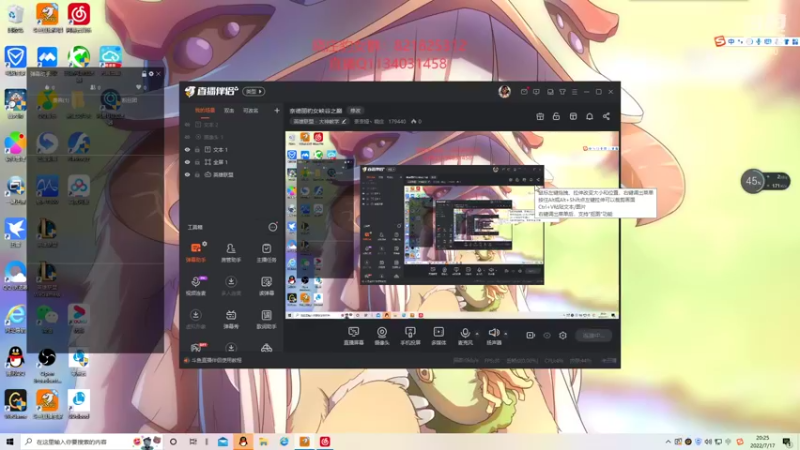
Task: Hide the 文本 1 source
Action: (x=187, y=149)
